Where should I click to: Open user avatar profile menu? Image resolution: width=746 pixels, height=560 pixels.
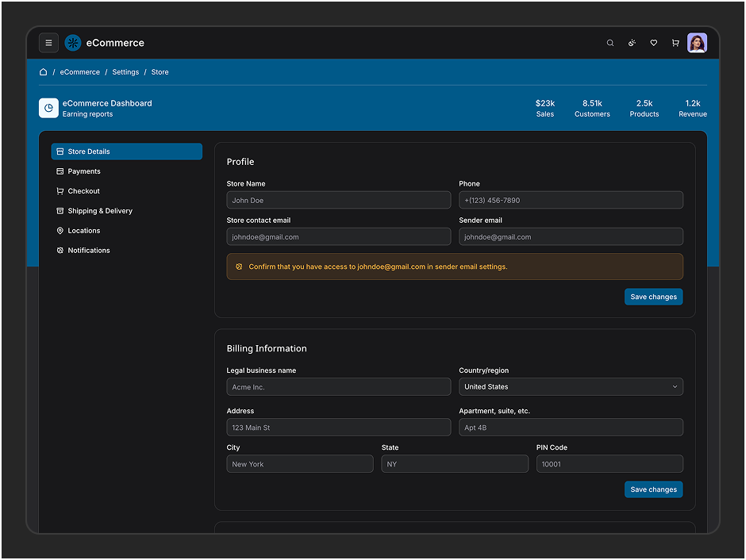pyautogui.click(x=697, y=43)
